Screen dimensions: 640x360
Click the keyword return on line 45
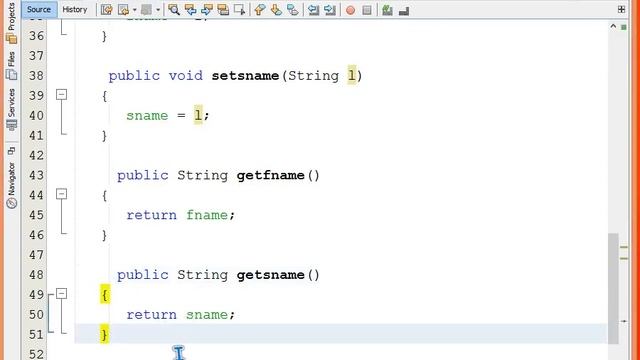tap(151, 215)
